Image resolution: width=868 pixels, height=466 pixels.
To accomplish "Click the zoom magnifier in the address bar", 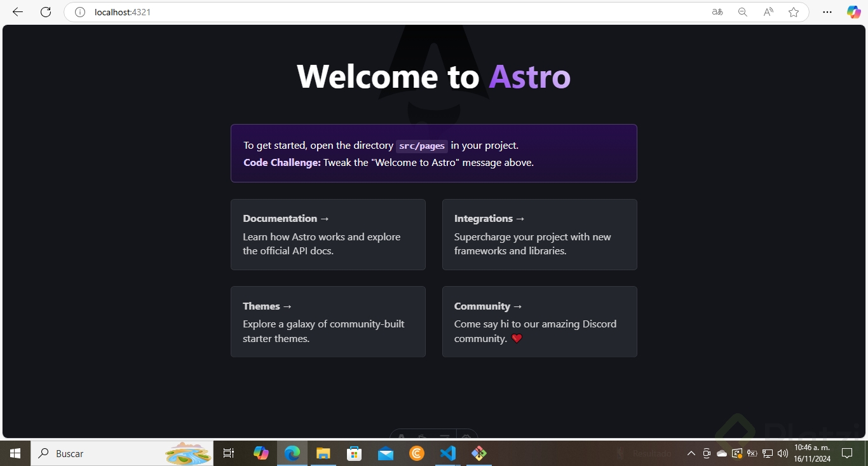I will [x=742, y=12].
